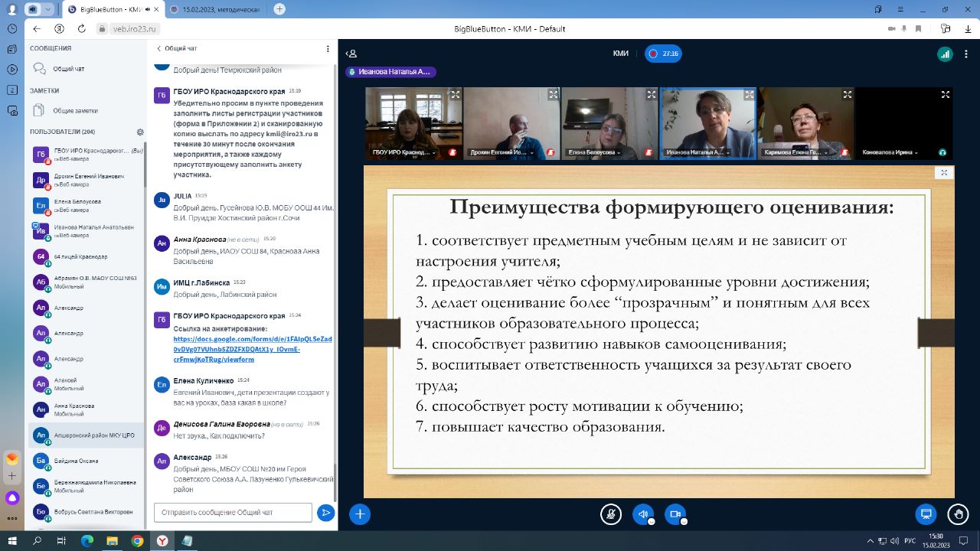980x551 pixels.
Task: Minimize the presentation slide
Action: pyautogui.click(x=944, y=173)
